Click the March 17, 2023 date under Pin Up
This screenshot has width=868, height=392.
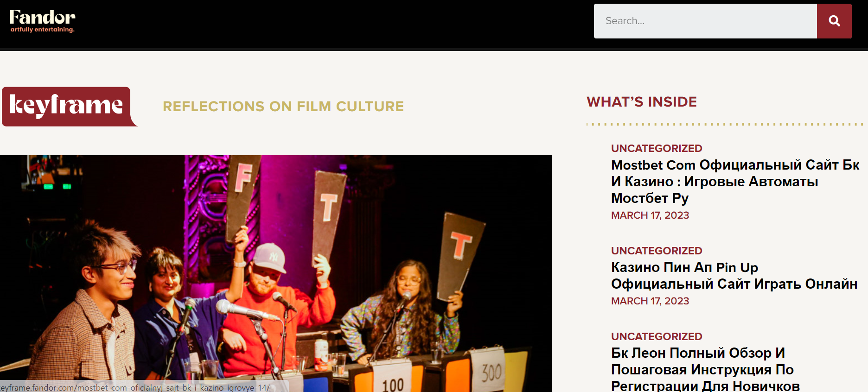pos(650,301)
